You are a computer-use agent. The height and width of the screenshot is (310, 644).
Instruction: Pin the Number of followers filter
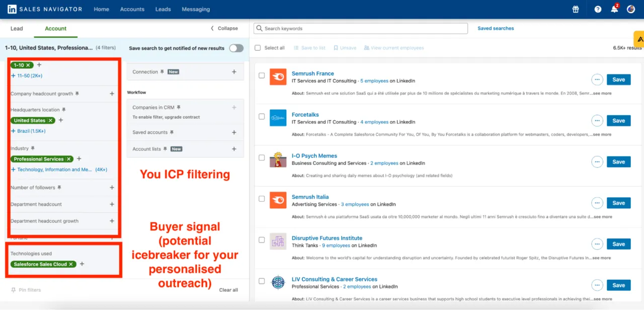pos(59,188)
